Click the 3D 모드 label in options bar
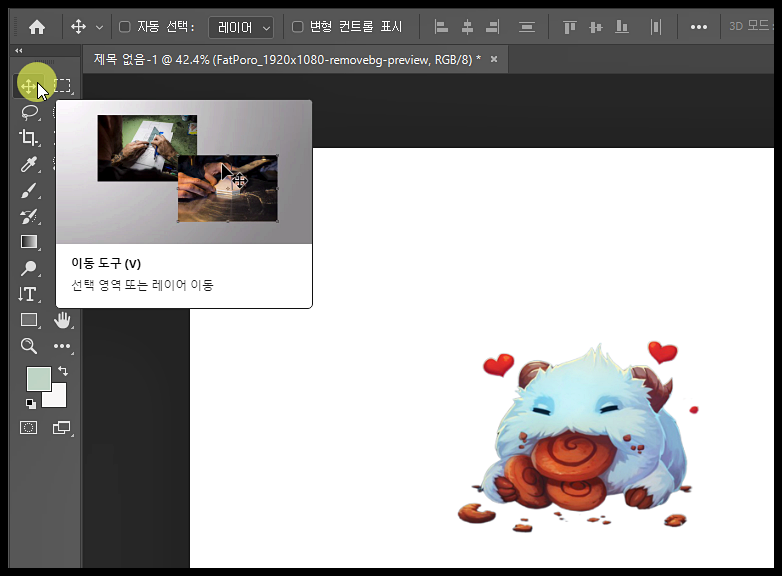782x576 pixels. point(751,26)
